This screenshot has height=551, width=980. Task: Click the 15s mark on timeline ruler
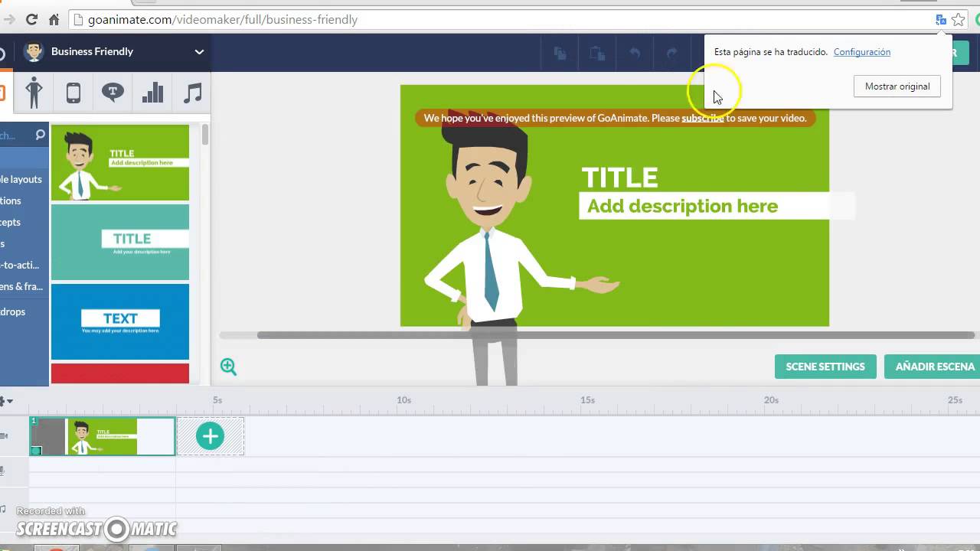(587, 400)
